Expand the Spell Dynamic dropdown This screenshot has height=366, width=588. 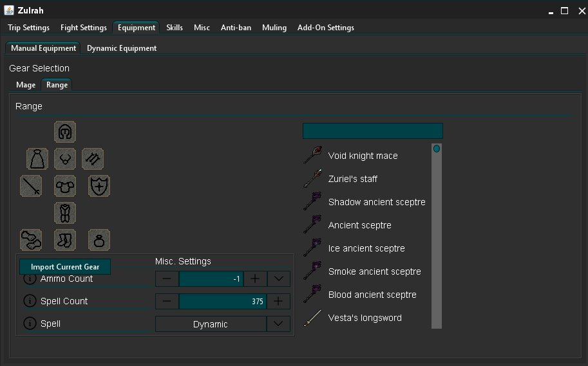click(x=278, y=324)
